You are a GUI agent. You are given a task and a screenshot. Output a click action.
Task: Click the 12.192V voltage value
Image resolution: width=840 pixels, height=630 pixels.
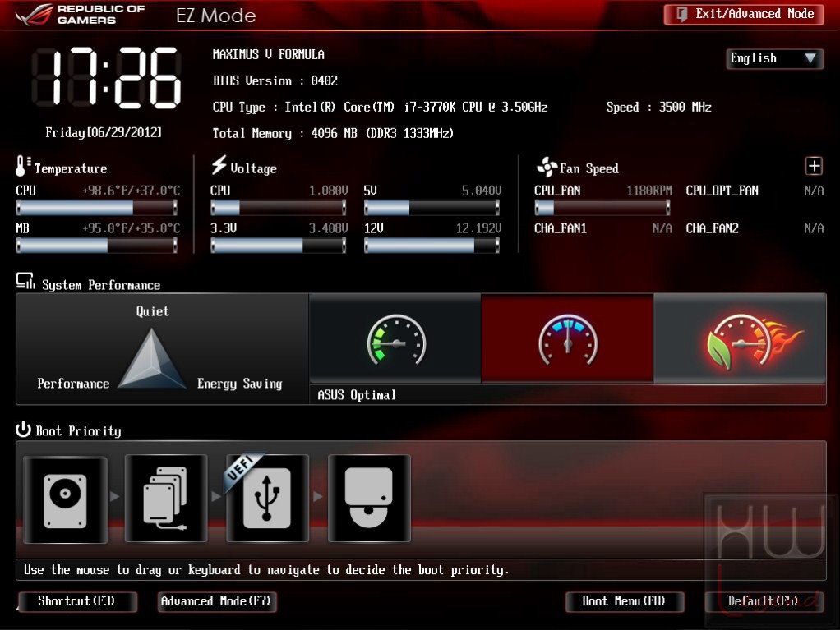[478, 228]
